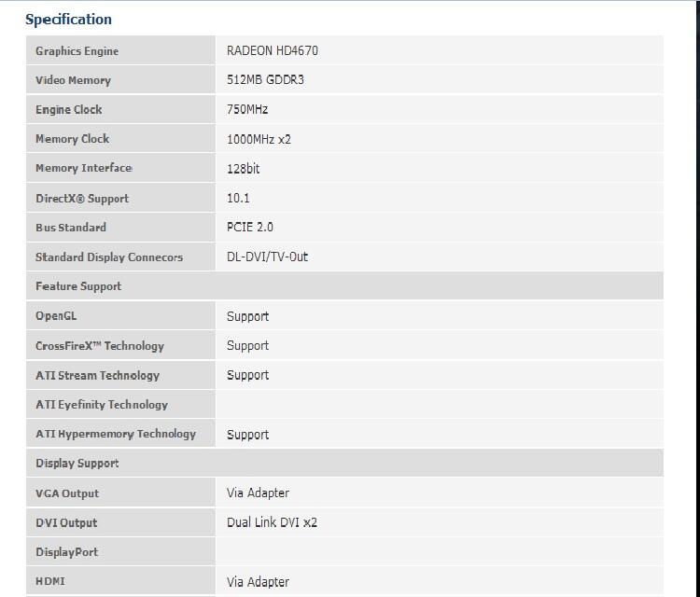Viewport: 700px width, 597px height.
Task: Click Via Adapter in VGA Output row
Action: coord(258,493)
